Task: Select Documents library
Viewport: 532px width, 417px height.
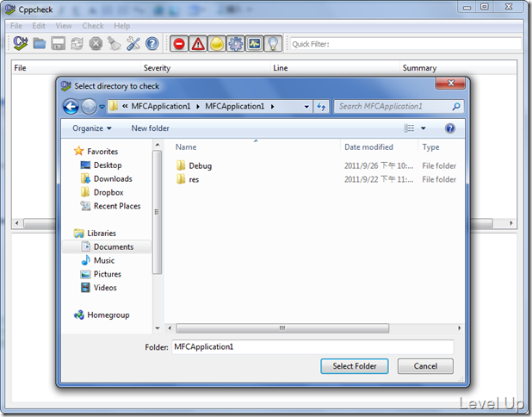Action: (107, 247)
